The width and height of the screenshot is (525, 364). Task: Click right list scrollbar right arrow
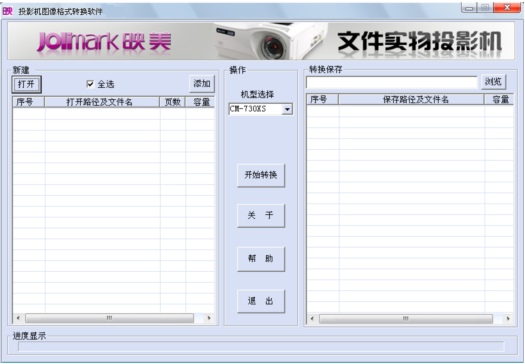[508, 319]
